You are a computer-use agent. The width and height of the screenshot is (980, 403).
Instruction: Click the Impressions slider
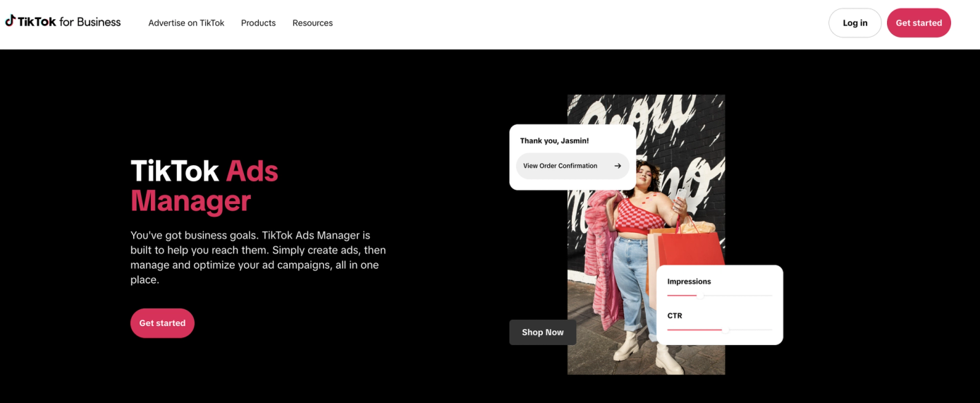pos(719,295)
